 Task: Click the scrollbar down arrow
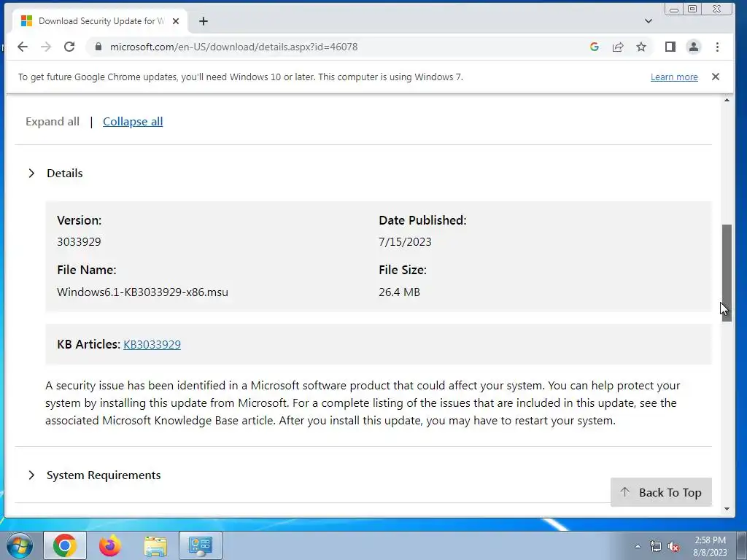click(x=727, y=508)
